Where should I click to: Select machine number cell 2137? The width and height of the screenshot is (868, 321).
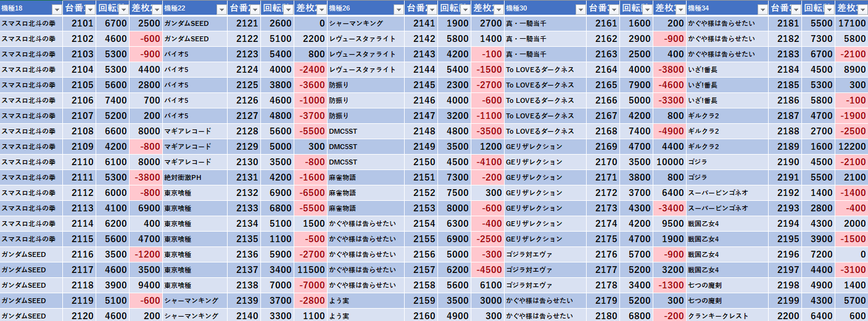(244, 270)
